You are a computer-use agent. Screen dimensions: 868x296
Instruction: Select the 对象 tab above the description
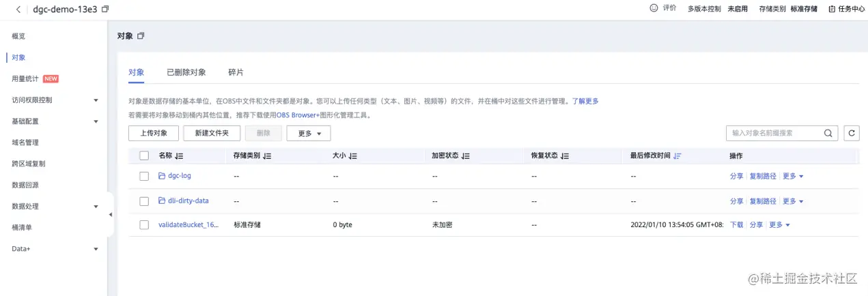[136, 72]
